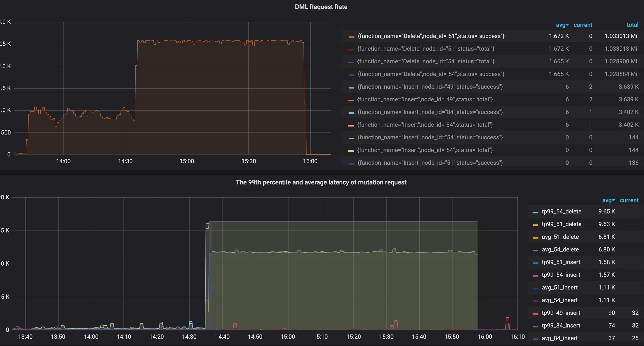
Task: Open the latency panel title menu
Action: tap(322, 182)
